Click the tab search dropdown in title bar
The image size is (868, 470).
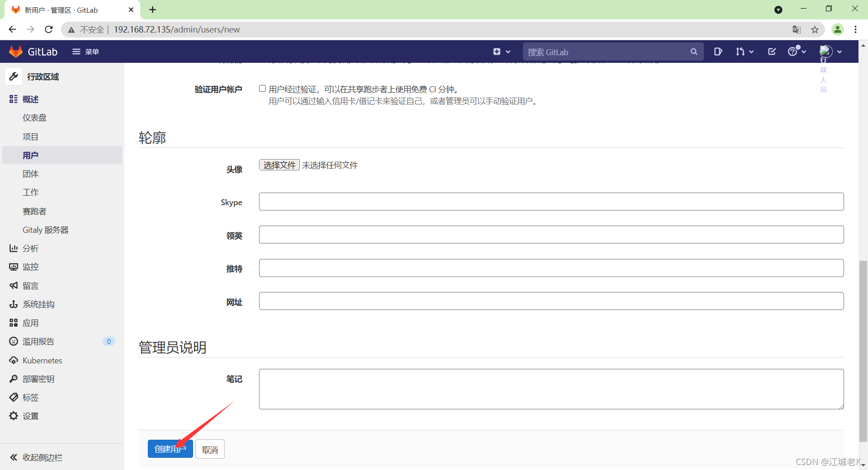(x=778, y=9)
